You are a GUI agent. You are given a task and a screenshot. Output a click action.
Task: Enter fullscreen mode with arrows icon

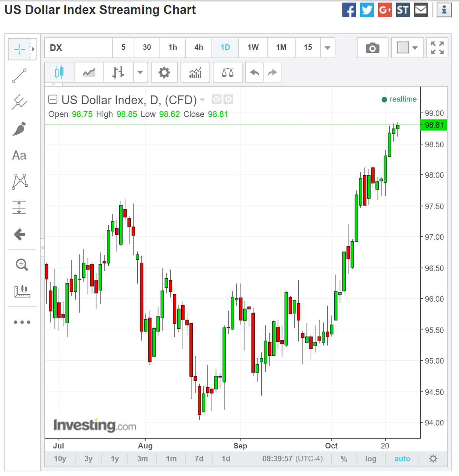click(x=437, y=48)
